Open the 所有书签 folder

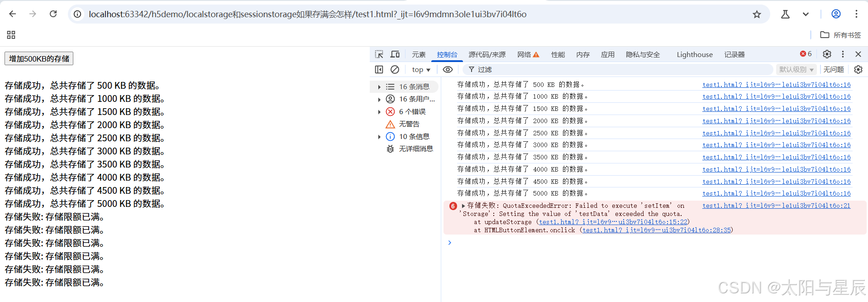pos(840,35)
